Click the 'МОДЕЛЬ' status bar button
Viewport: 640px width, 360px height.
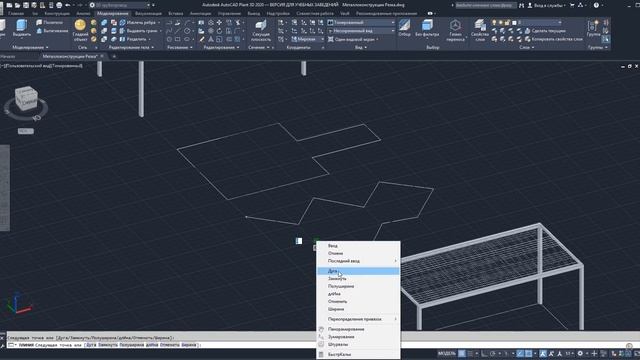(x=447, y=353)
